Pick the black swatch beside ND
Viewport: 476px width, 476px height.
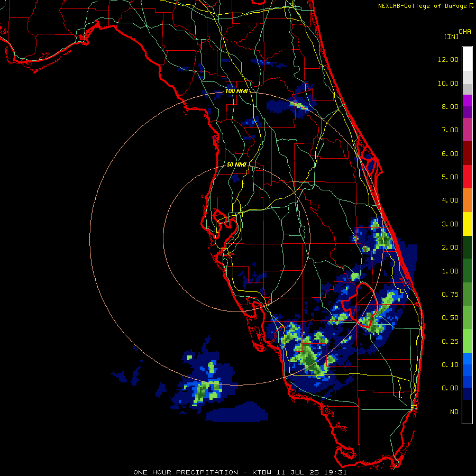pos(467,411)
